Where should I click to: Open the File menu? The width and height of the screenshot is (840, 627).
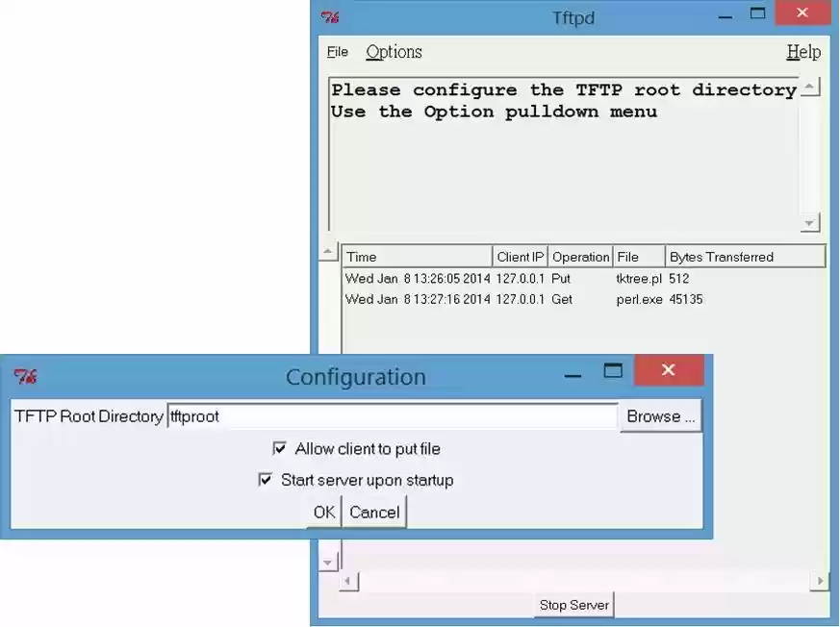[337, 51]
